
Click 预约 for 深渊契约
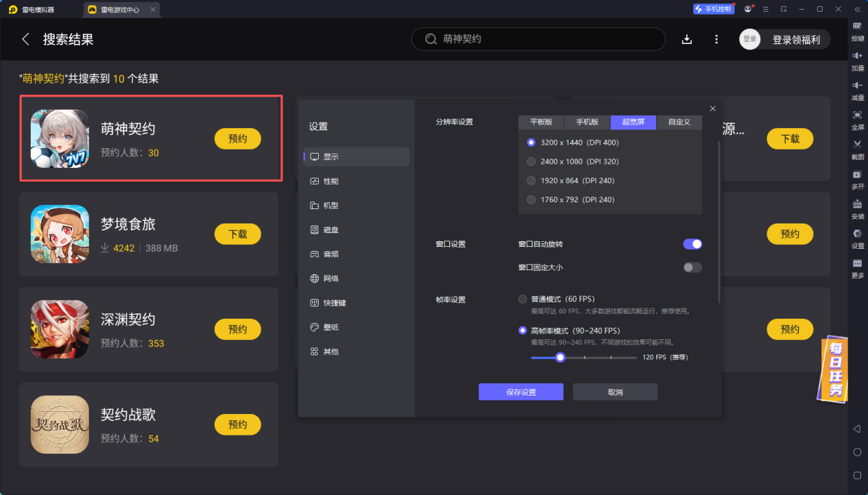click(238, 329)
